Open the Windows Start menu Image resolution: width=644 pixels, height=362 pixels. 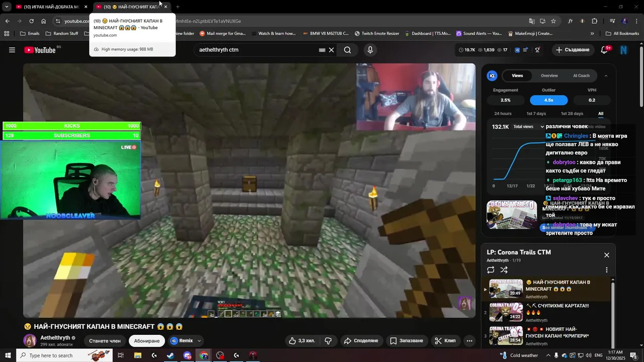(x=8, y=355)
